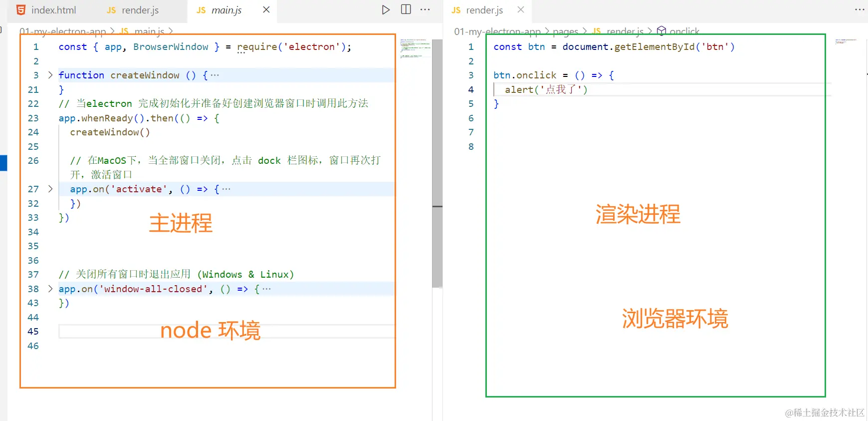
Task: Close the render.js tab in right group
Action: pyautogui.click(x=521, y=9)
